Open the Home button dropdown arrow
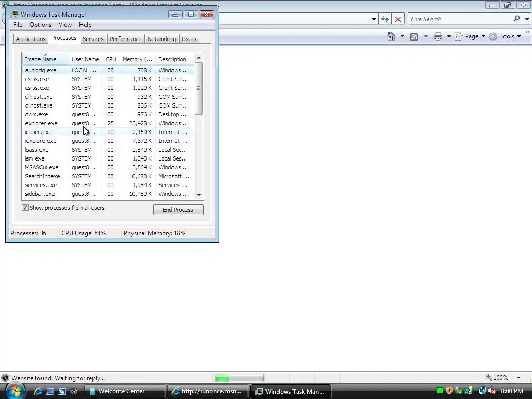Image resolution: width=532 pixels, height=399 pixels. [403, 36]
